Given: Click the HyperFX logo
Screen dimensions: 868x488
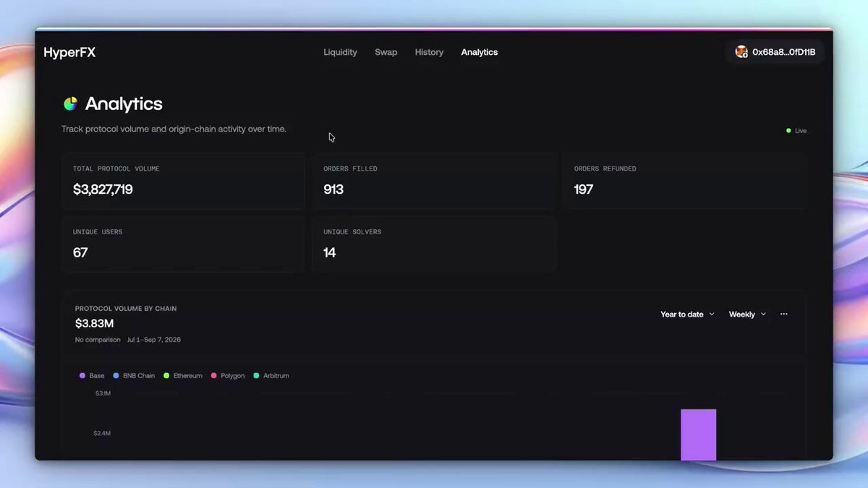Looking at the screenshot, I should [69, 52].
